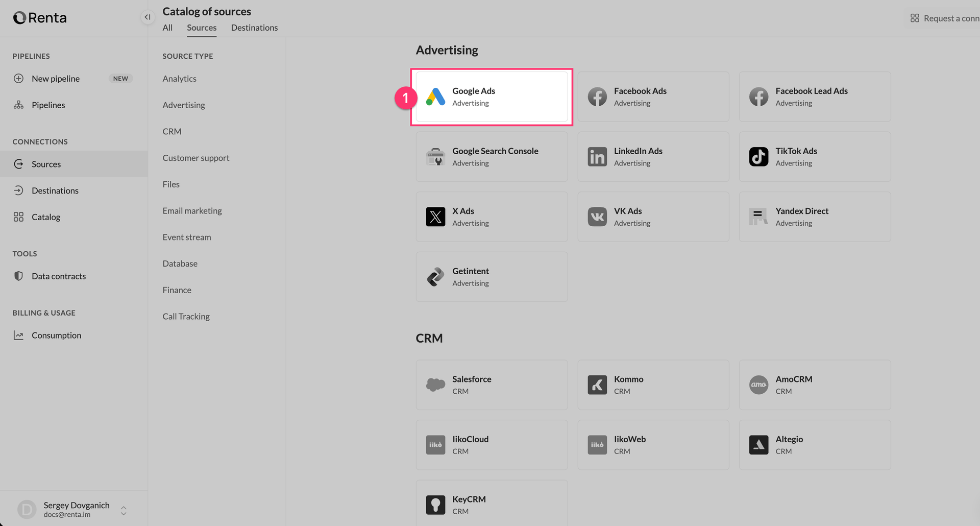Viewport: 980px width, 526px height.
Task: Click the Sergey Dovganich user avatar
Action: click(x=27, y=509)
